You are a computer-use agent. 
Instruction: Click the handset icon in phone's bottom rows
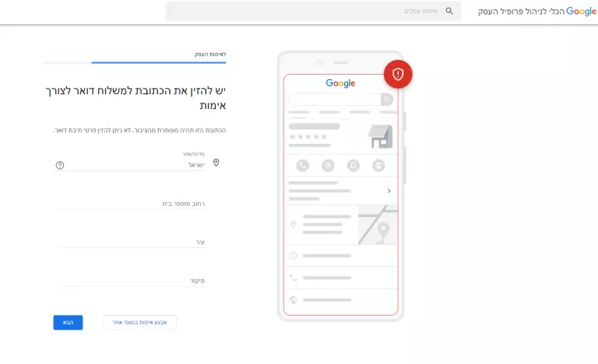coord(294,278)
